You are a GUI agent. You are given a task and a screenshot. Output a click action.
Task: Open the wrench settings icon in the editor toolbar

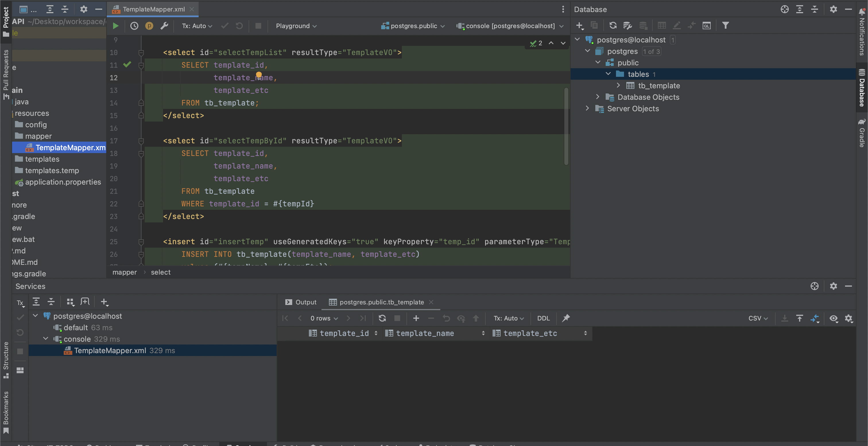coord(164,26)
